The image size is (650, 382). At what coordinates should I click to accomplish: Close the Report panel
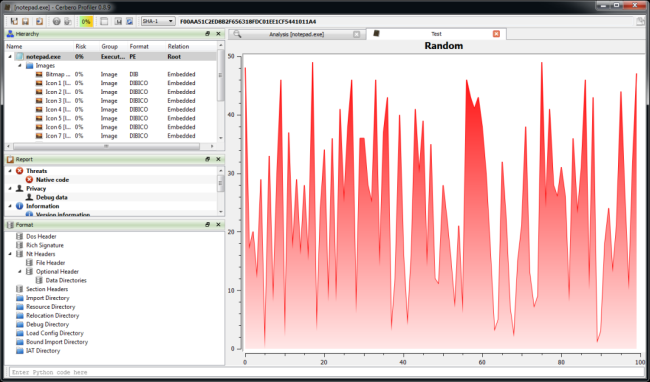[218, 159]
